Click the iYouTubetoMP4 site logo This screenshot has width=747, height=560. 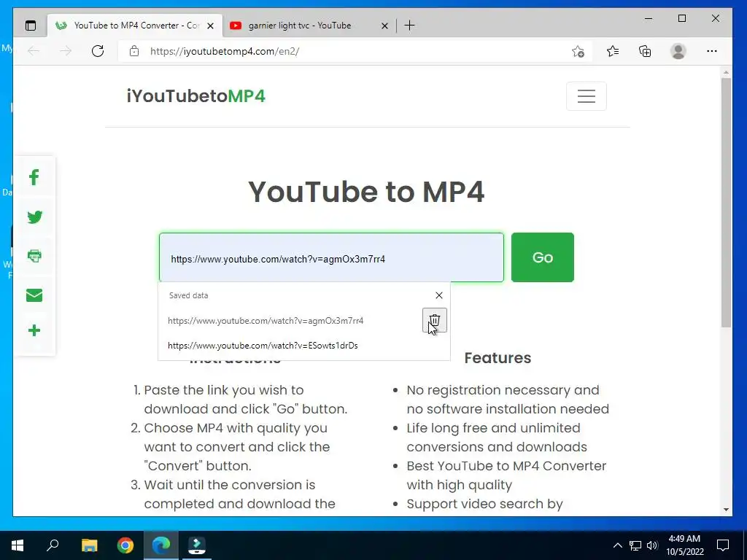point(196,96)
